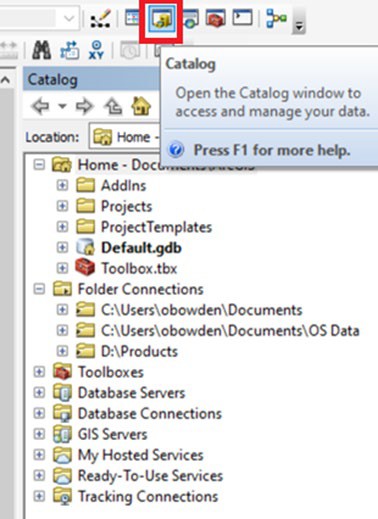Open the Search window toolbar icon
Viewport: 378px width, 519px height.
coord(190,19)
